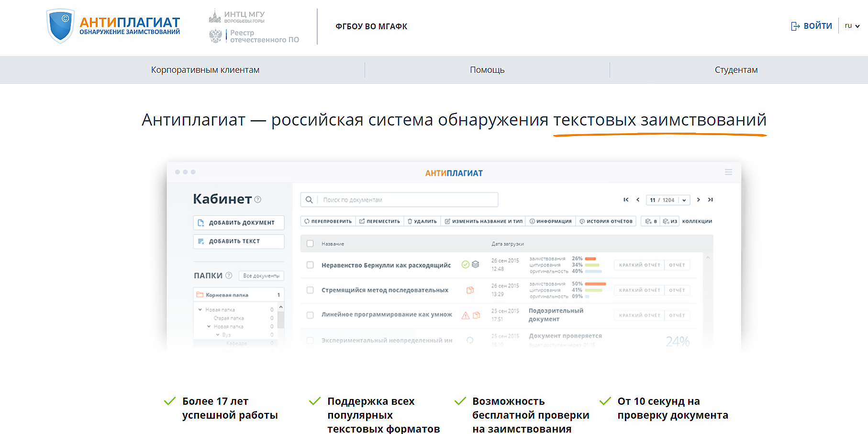
Task: Click warning triangle on Линейное программирование row
Action: (465, 315)
